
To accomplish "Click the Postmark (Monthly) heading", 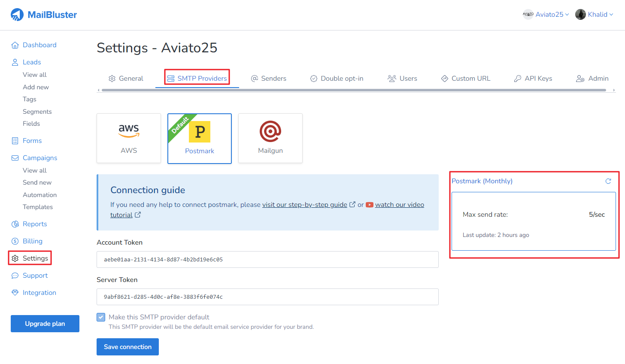I will [x=482, y=181].
